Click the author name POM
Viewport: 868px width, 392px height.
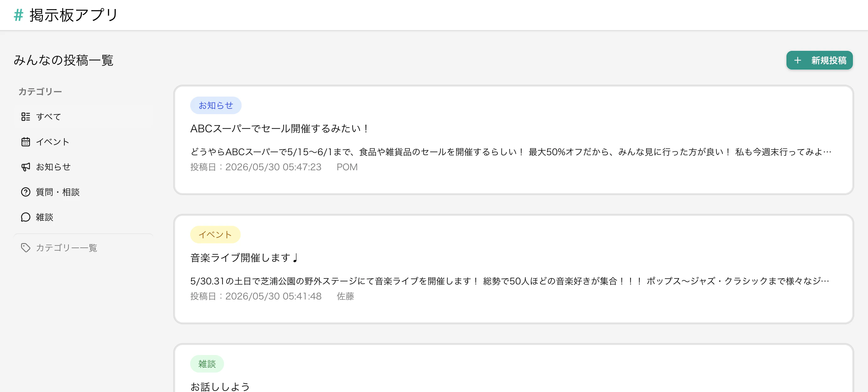coord(347,167)
